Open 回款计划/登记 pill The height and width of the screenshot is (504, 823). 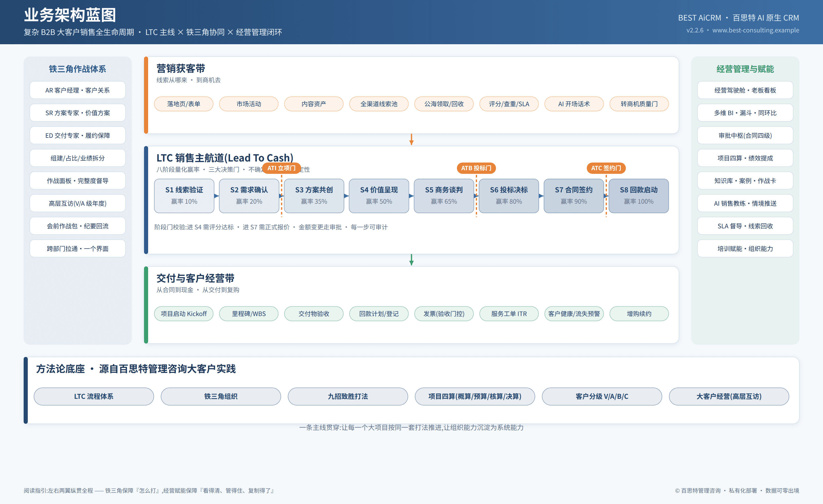click(x=379, y=314)
